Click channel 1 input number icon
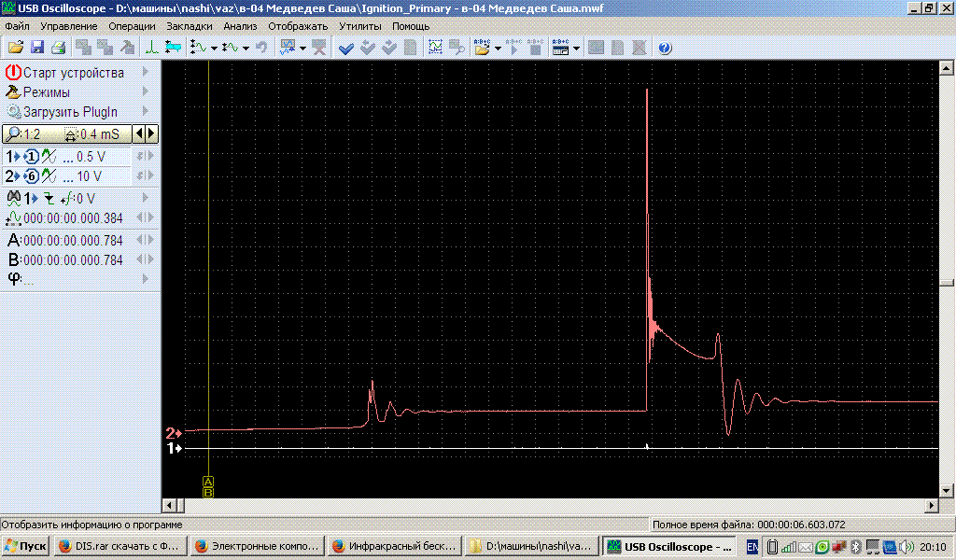The height and width of the screenshot is (560, 956). (31, 157)
